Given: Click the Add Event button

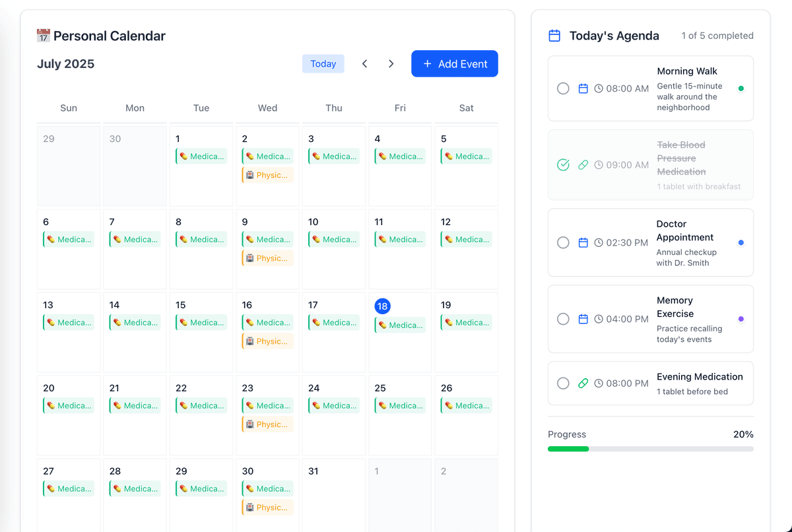Looking at the screenshot, I should point(454,64).
